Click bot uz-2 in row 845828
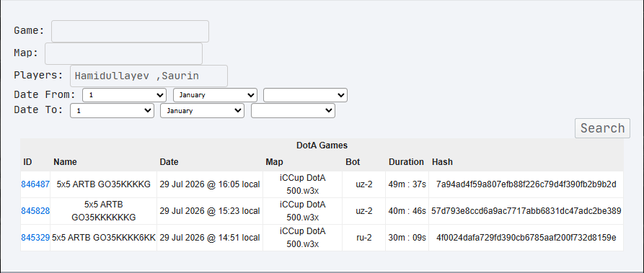Screen dimensions: 644x273 (x=364, y=211)
